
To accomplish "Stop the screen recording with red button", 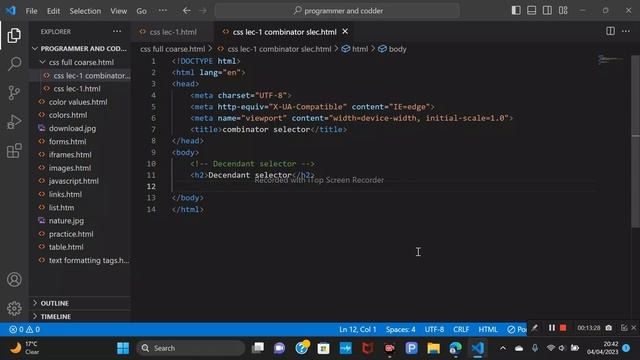I will [x=563, y=328].
